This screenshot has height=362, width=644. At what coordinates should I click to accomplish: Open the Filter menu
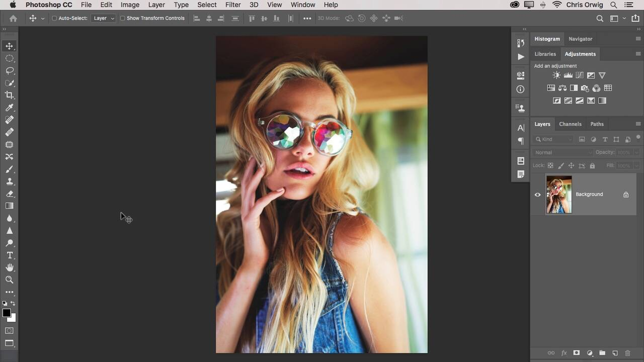coord(232,5)
